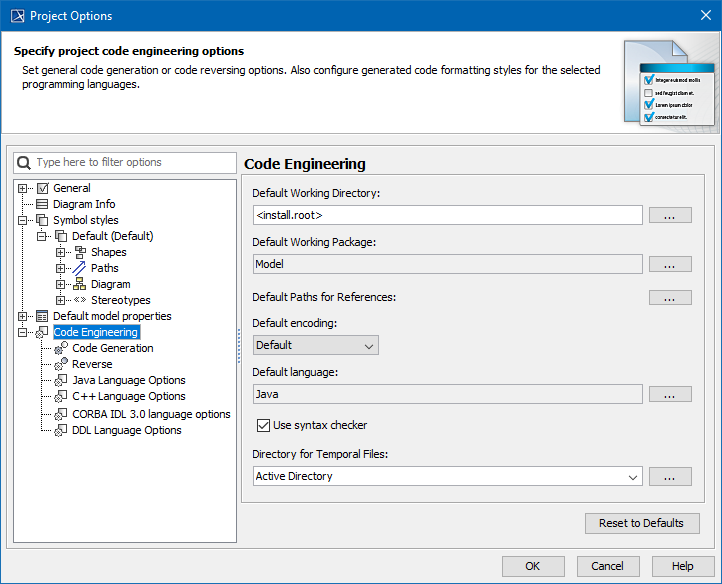The image size is (722, 584).
Task: Select Java Language Options in tree
Action: coord(128,380)
